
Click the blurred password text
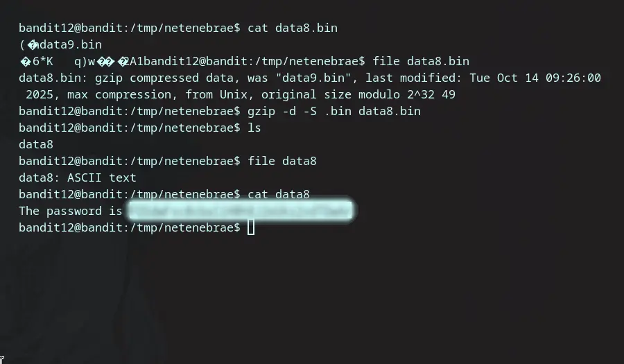tap(241, 211)
